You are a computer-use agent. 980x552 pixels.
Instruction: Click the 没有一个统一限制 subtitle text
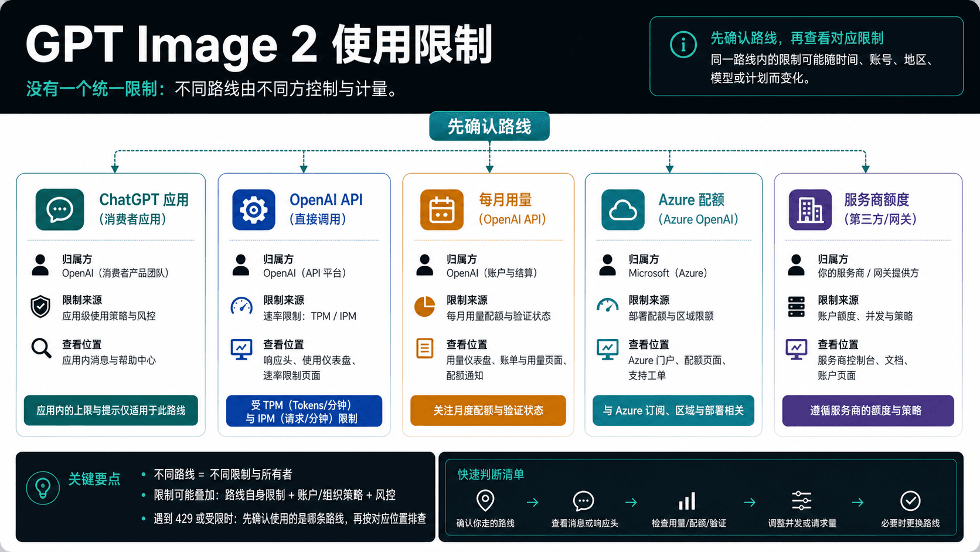(95, 89)
